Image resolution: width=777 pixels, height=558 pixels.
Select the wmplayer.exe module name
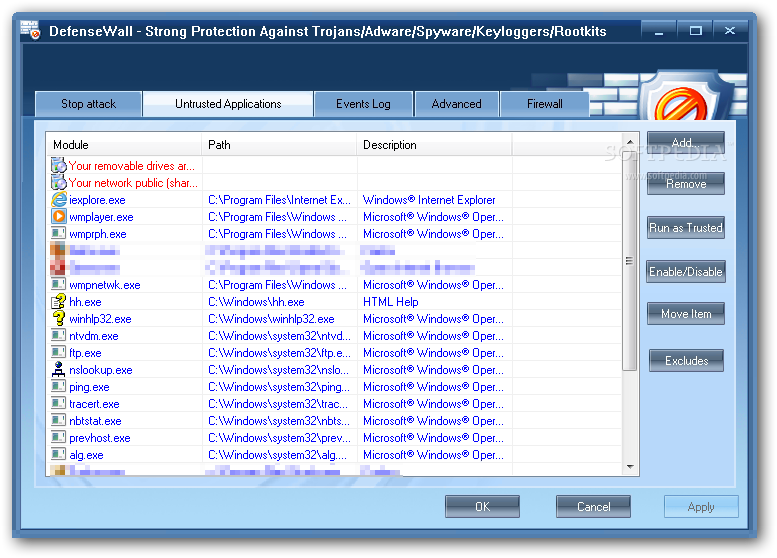(101, 217)
